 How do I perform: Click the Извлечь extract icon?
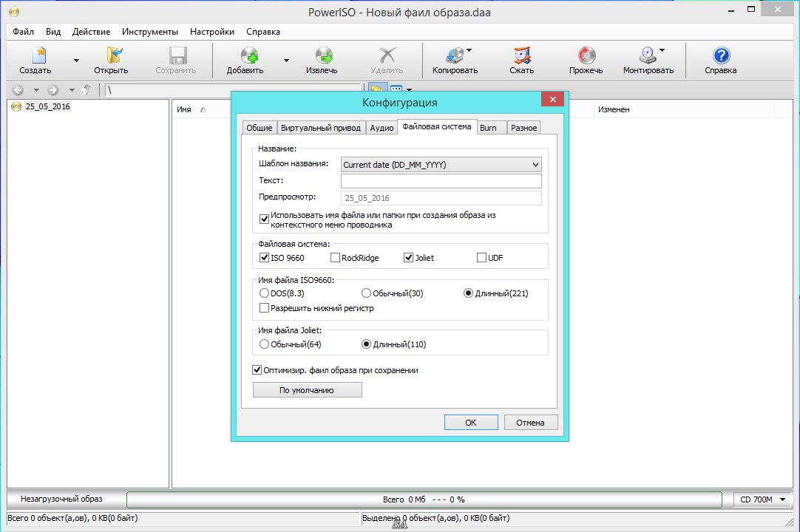[x=323, y=55]
